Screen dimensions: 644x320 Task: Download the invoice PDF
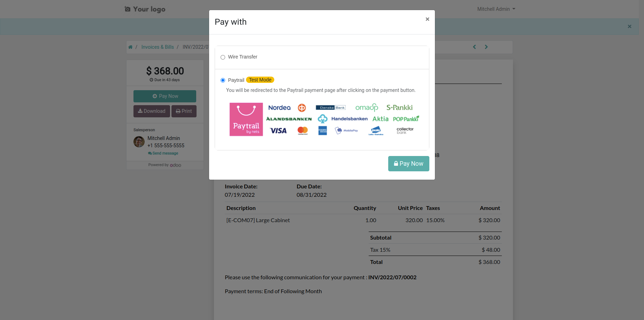152,111
